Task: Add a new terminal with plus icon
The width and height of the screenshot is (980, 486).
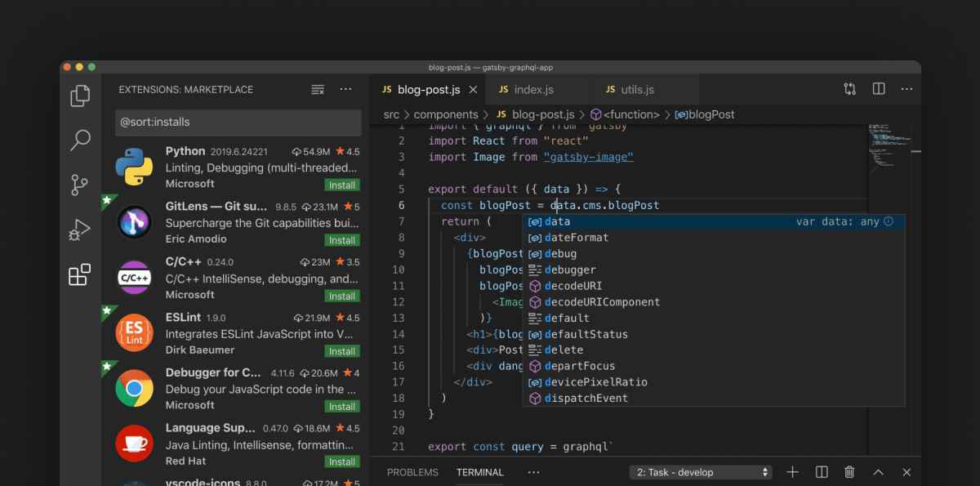Action: coord(792,472)
